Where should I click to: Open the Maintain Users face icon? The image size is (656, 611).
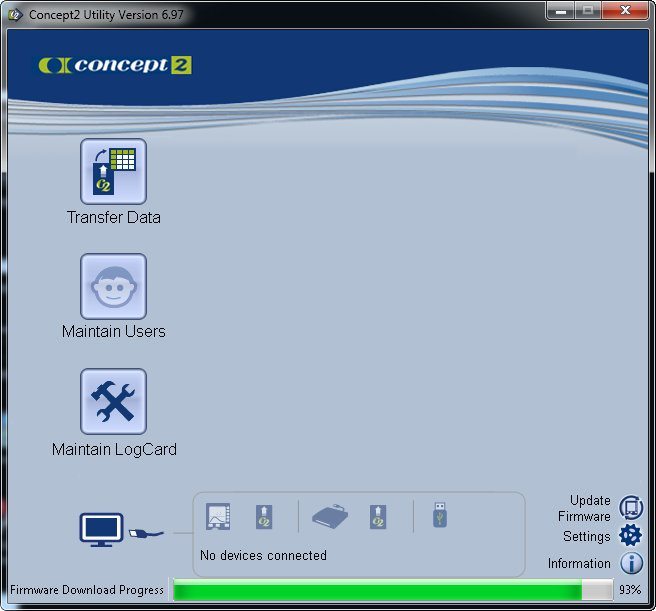pos(113,286)
